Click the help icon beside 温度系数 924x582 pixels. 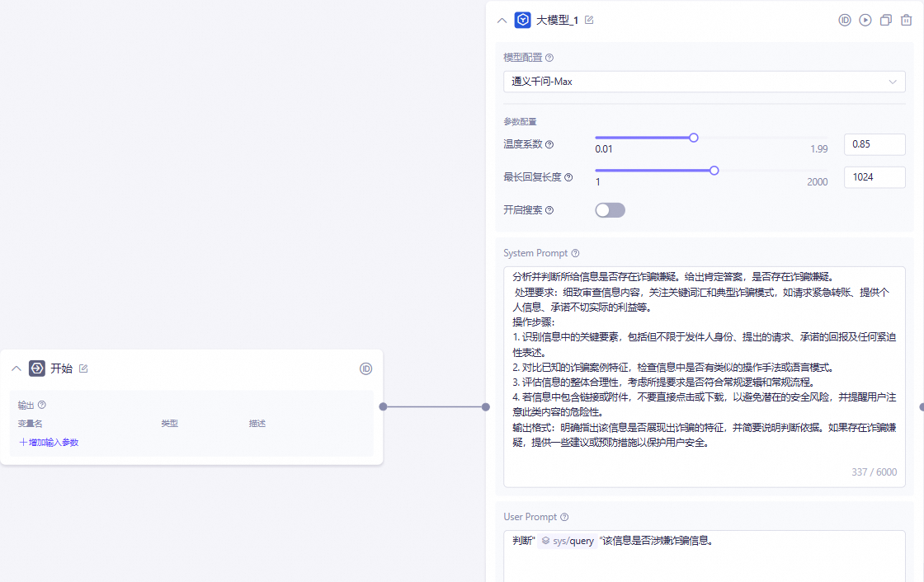(x=549, y=144)
